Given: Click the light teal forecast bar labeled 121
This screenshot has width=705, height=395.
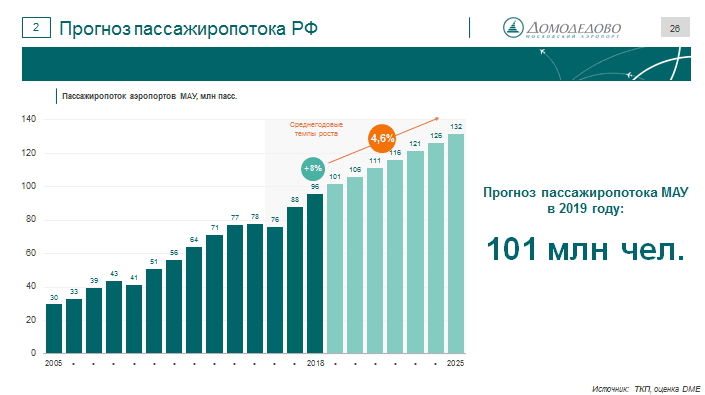Looking at the screenshot, I should pyautogui.click(x=415, y=252).
